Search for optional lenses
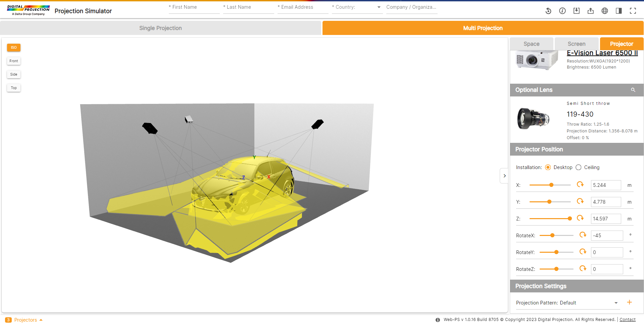 [633, 90]
